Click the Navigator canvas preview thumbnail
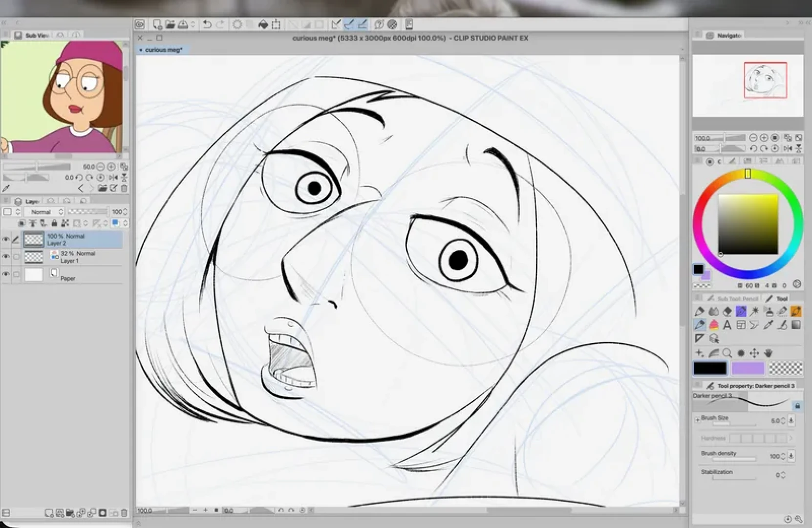 [748, 86]
